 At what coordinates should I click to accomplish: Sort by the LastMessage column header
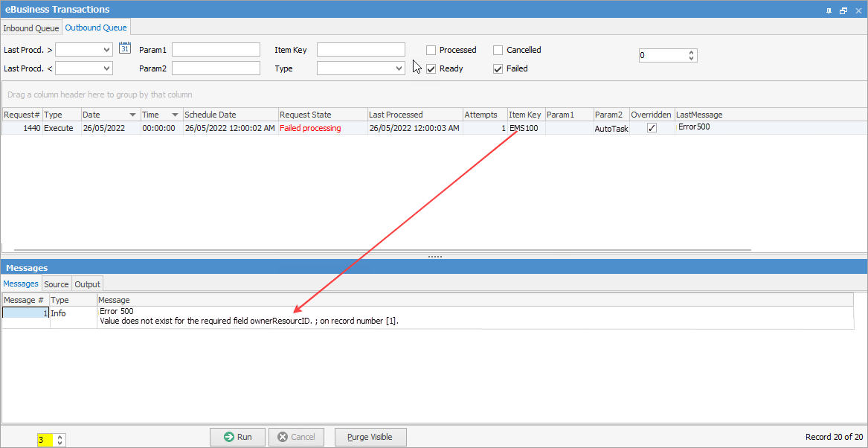771,115
